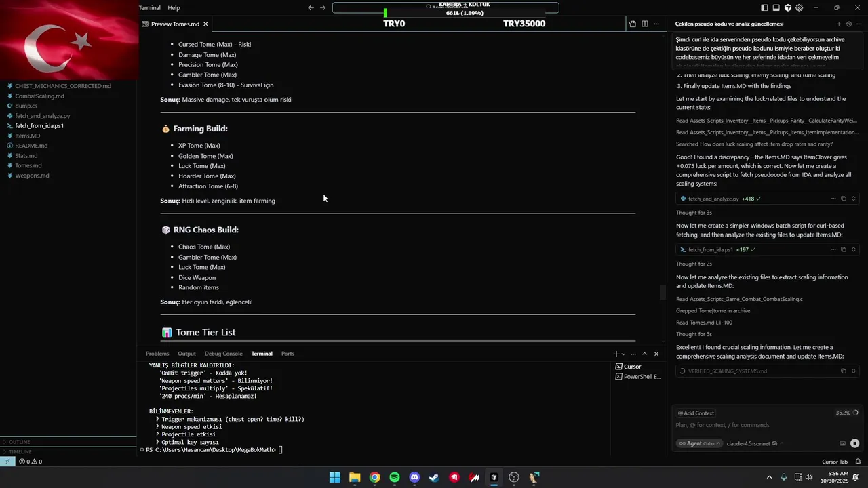Screen dimensions: 868x488
Task: Open Weapons.md file
Action: tap(32, 176)
